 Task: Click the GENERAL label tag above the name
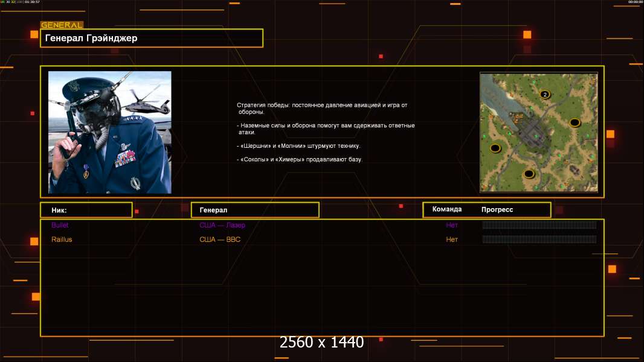(x=62, y=25)
